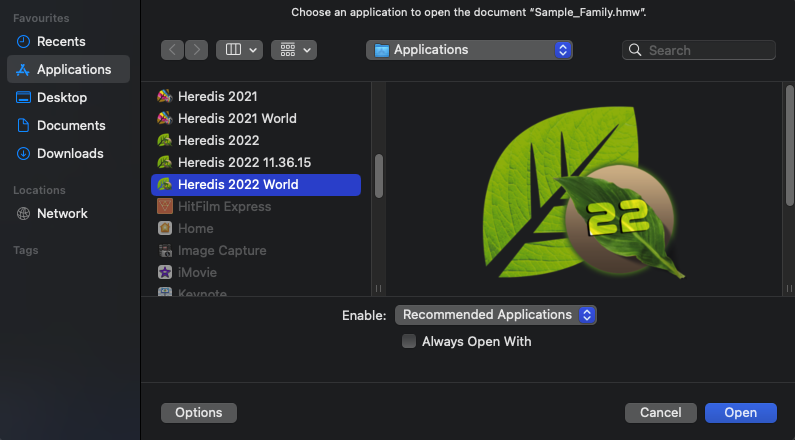Select the Heredis 2022 11.36.15 row
The width and height of the screenshot is (795, 440).
point(256,162)
